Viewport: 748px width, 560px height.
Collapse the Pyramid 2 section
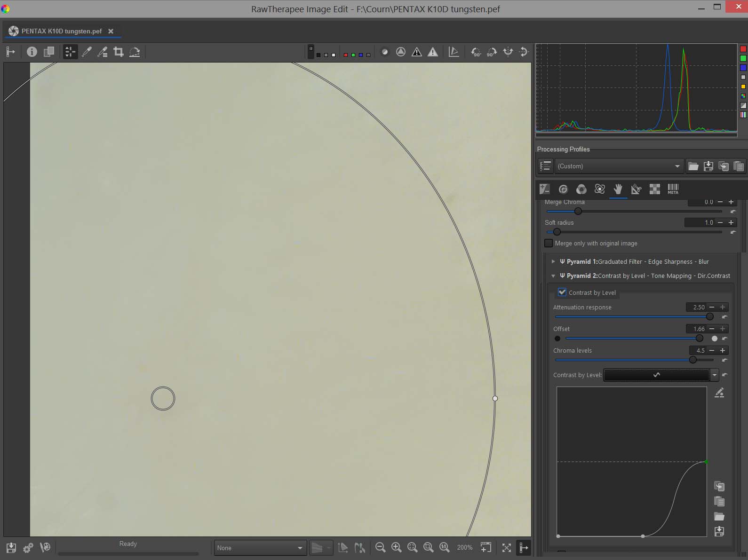[553, 276]
